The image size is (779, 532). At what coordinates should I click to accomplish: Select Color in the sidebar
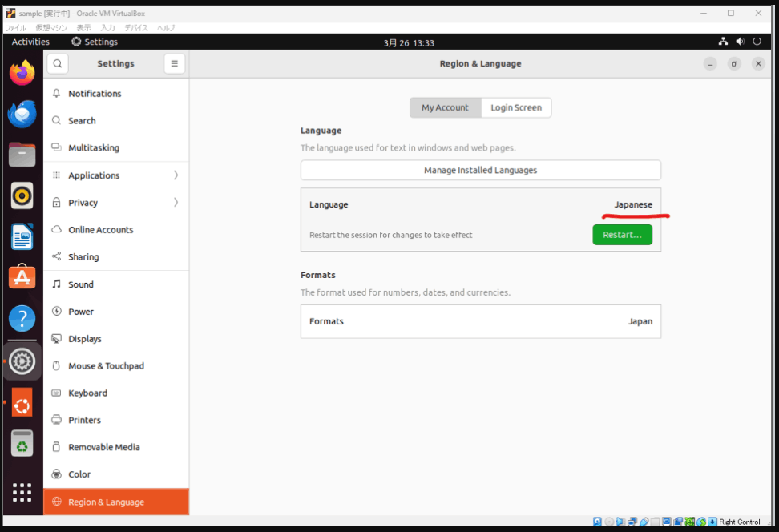coord(116,474)
